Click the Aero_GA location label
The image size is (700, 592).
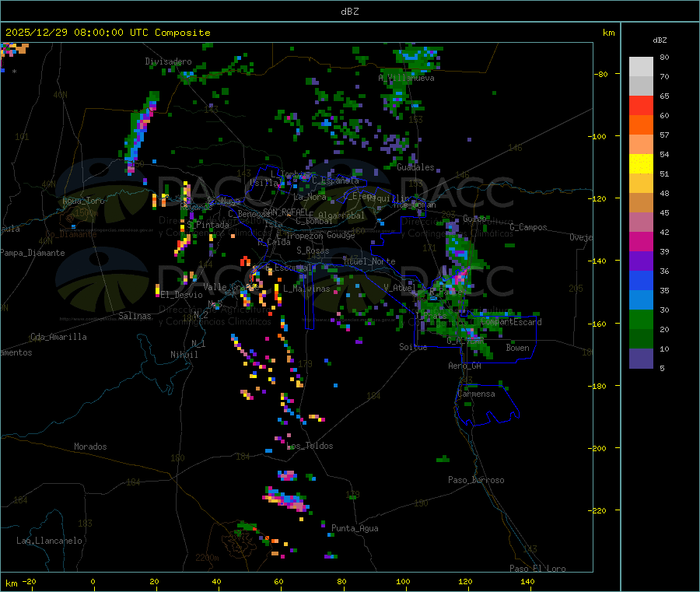(465, 366)
